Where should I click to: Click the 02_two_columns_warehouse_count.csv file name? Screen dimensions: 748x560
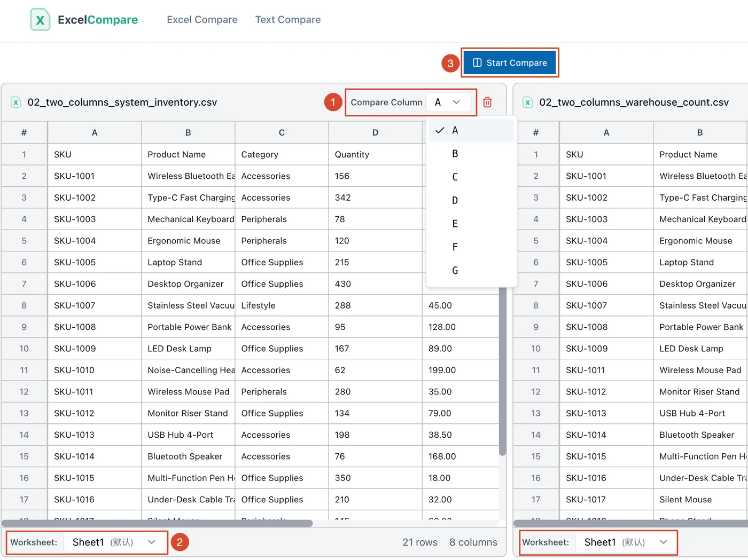tap(634, 102)
